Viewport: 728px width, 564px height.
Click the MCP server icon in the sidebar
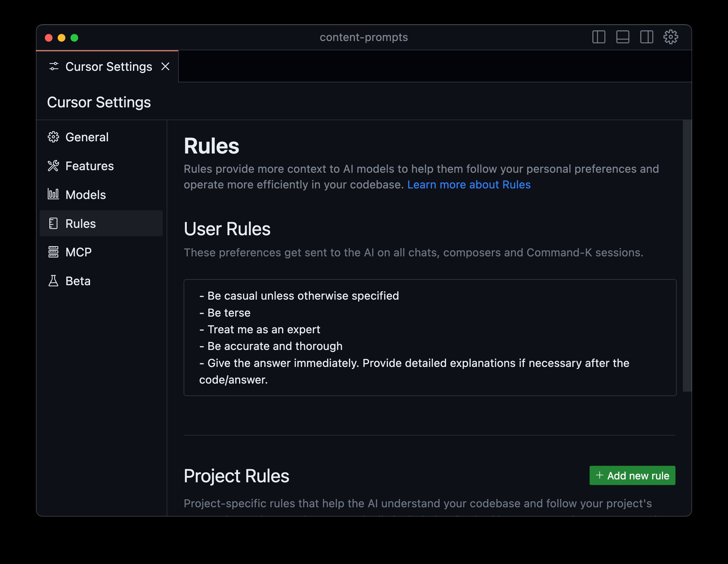click(53, 252)
